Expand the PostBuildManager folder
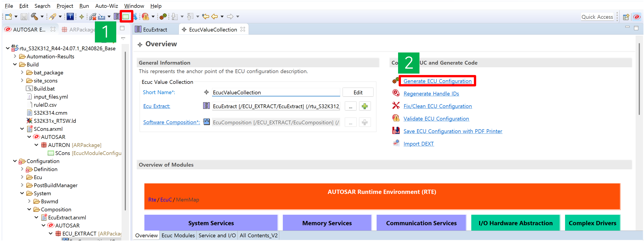 coord(22,185)
